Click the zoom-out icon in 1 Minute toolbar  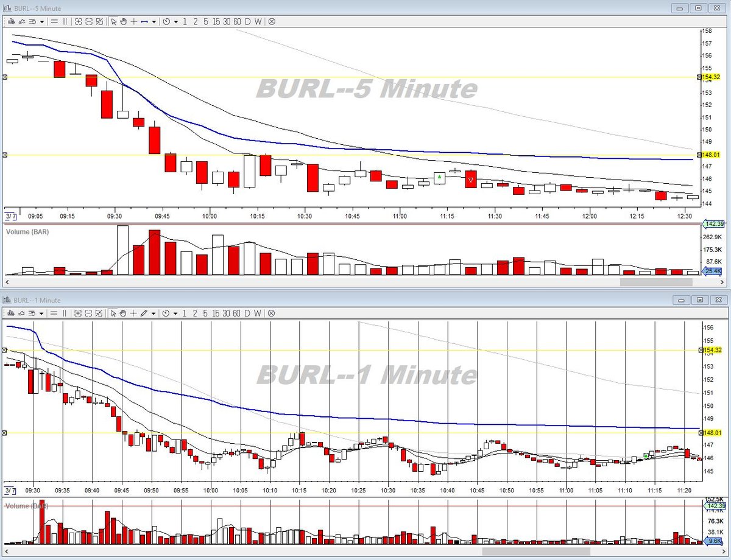89,313
